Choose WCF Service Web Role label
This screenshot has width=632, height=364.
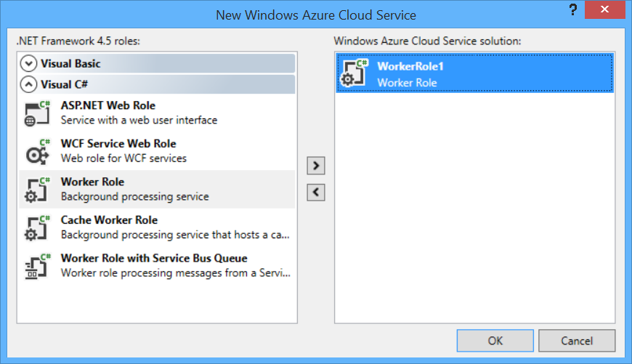(118, 144)
